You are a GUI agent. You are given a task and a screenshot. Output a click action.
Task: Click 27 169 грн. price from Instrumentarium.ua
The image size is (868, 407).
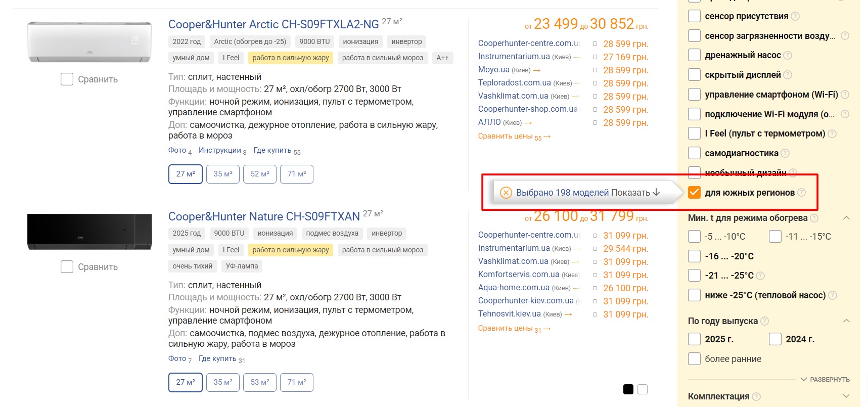click(x=625, y=57)
